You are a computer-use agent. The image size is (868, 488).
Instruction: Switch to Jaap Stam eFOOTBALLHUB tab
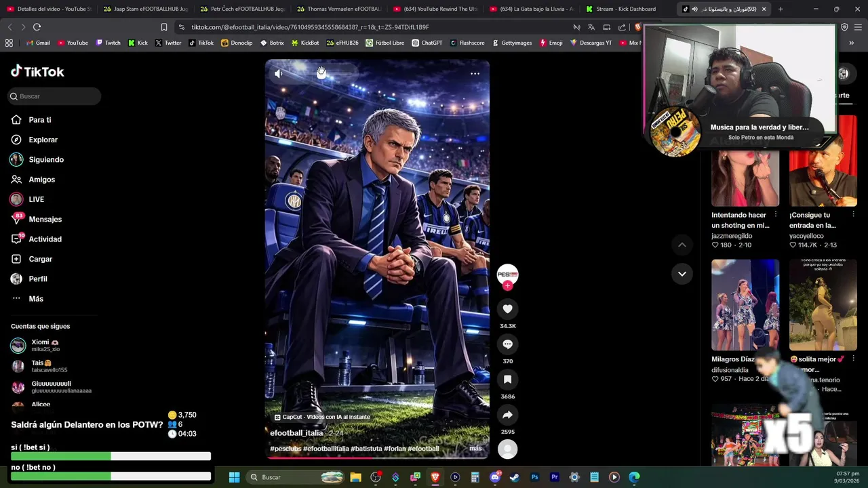145,9
